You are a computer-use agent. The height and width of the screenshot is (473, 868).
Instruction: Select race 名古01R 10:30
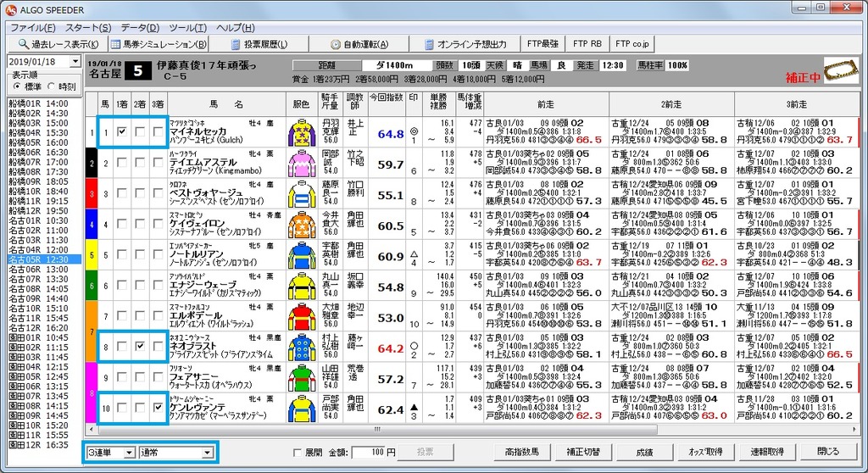tap(39, 220)
